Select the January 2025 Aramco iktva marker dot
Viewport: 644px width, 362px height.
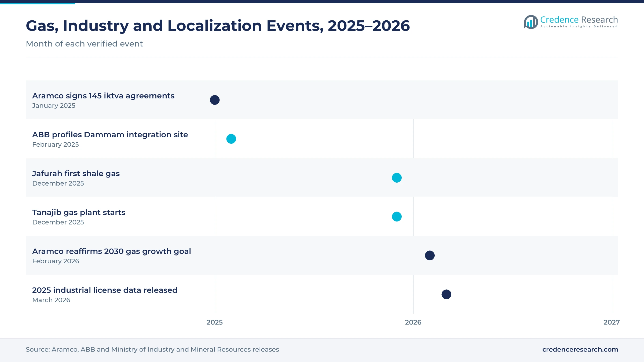(x=215, y=100)
